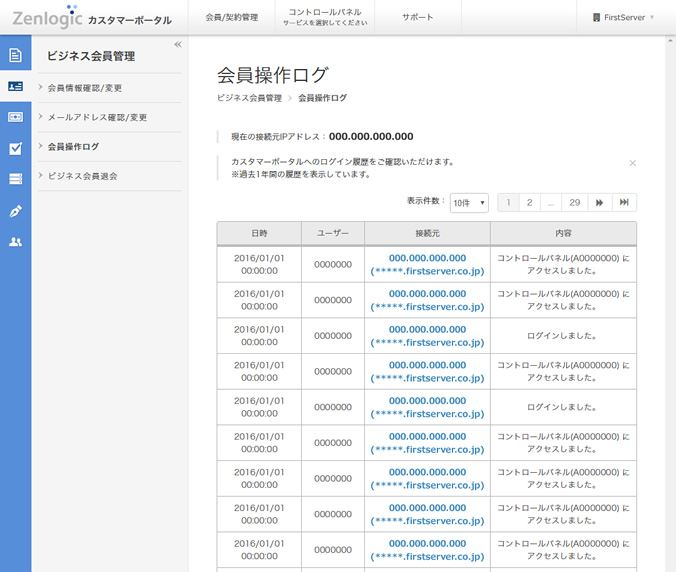
Task: Expand 会員情報確認/変更 in the side menu
Action: point(97,88)
